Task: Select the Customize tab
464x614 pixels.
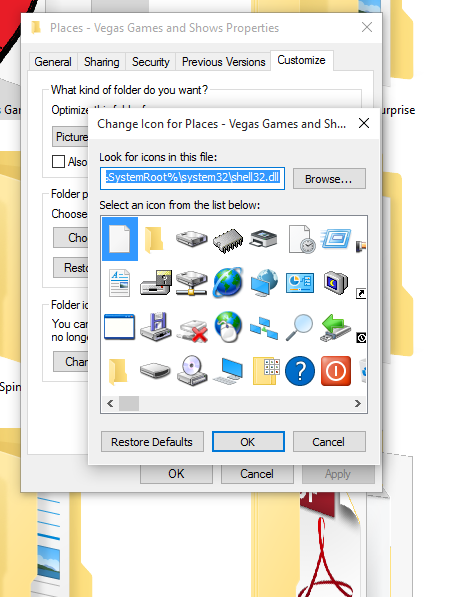Action: pos(302,60)
